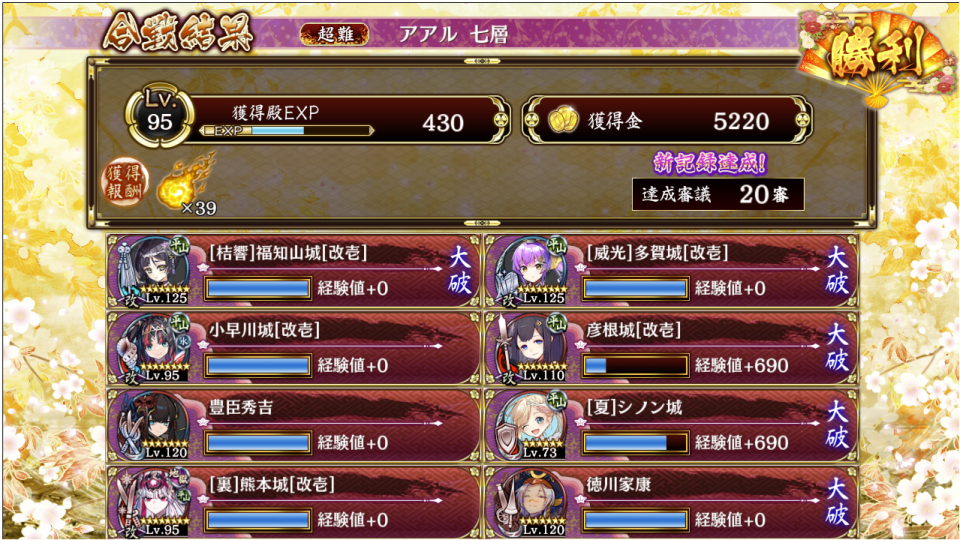Click the player EXP progress bar
Image resolution: width=960 pixels, height=540 pixels.
pos(286,130)
